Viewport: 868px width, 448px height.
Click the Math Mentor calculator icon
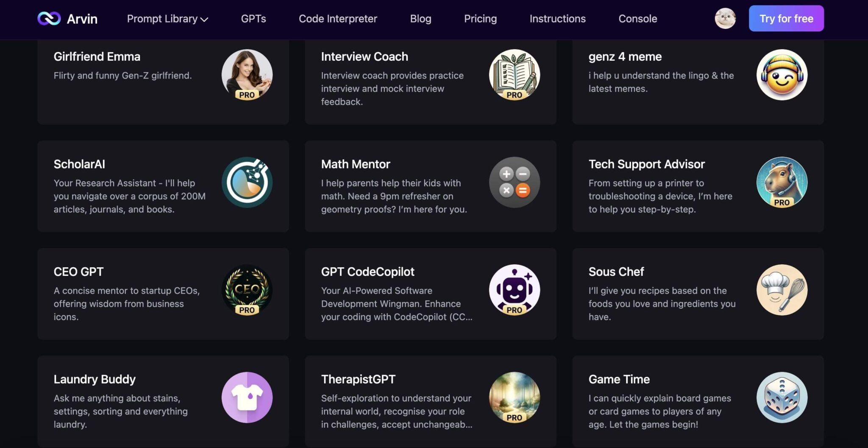click(x=515, y=182)
